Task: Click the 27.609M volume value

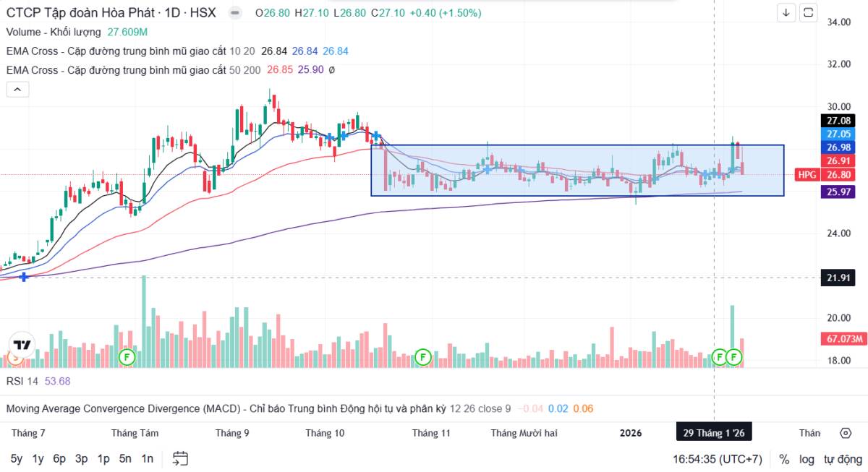Action: tap(127, 32)
